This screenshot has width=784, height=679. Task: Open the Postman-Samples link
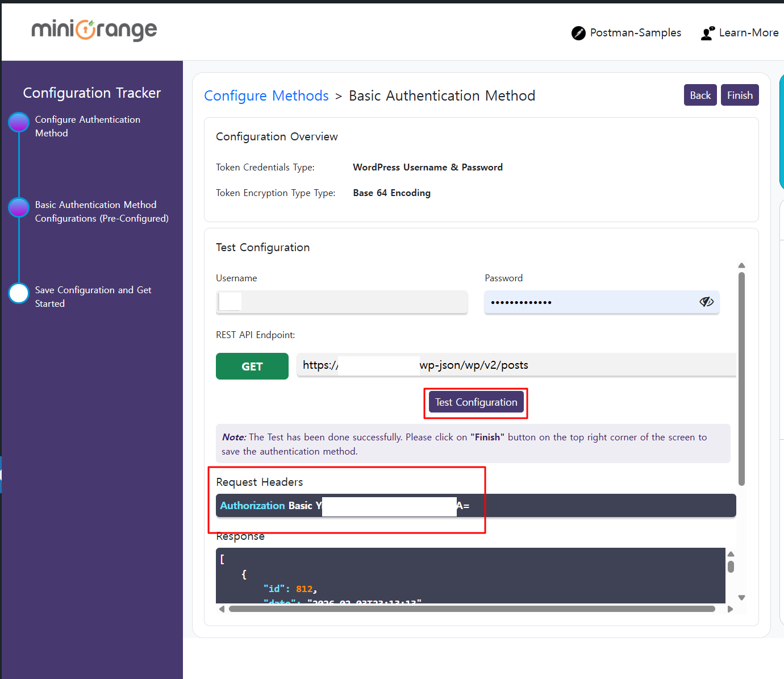[x=635, y=33]
